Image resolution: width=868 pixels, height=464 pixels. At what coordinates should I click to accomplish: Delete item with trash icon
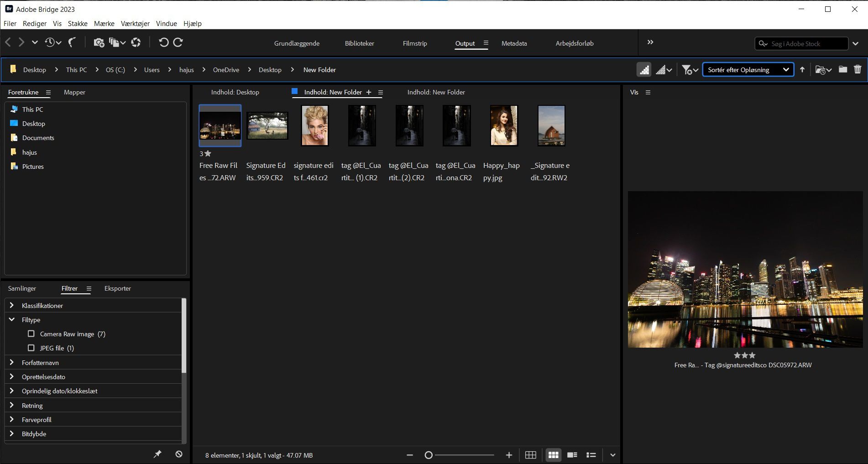pos(858,69)
